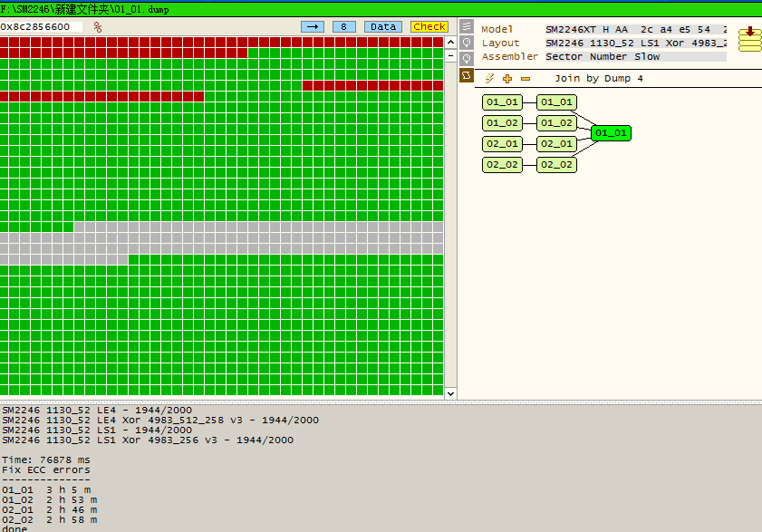Toggle the yellow Check button
The height and width of the screenshot is (532, 762).
coord(429,27)
